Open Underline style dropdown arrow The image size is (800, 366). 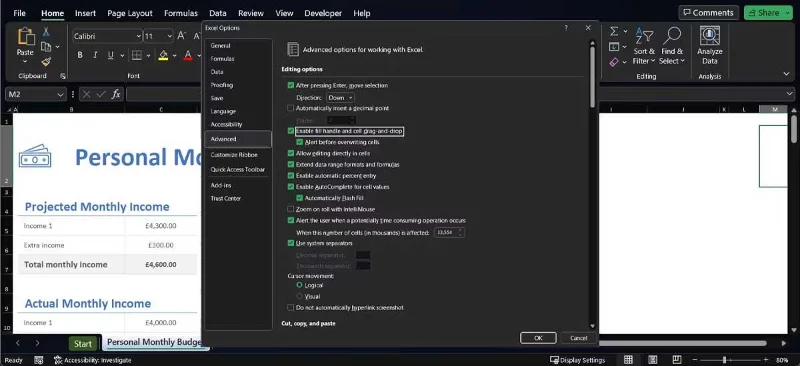121,56
